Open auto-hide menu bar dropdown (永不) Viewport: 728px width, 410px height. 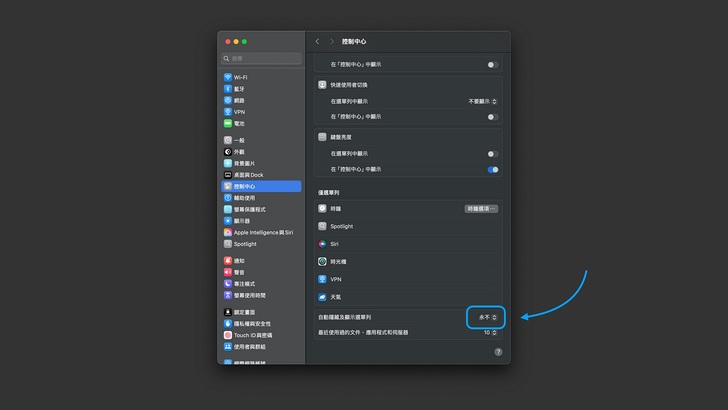[x=487, y=317]
